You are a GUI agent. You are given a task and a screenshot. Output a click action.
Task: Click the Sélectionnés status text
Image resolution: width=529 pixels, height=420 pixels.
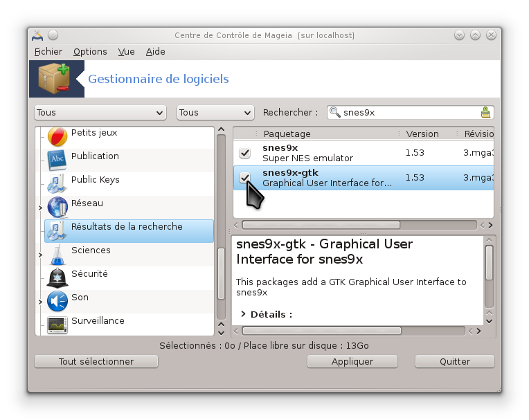click(264, 345)
